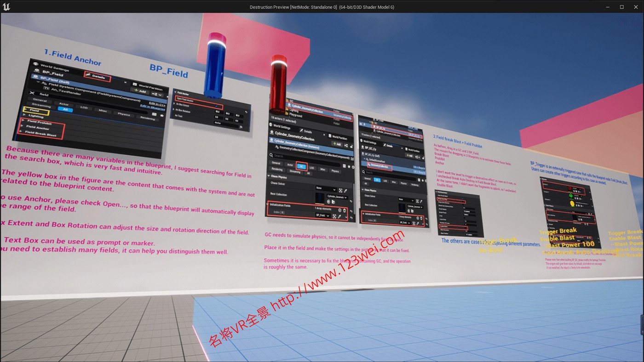This screenshot has height=362, width=644.
Task: Toggle the Open Field Anchor checkbox
Action: [x=216, y=106]
